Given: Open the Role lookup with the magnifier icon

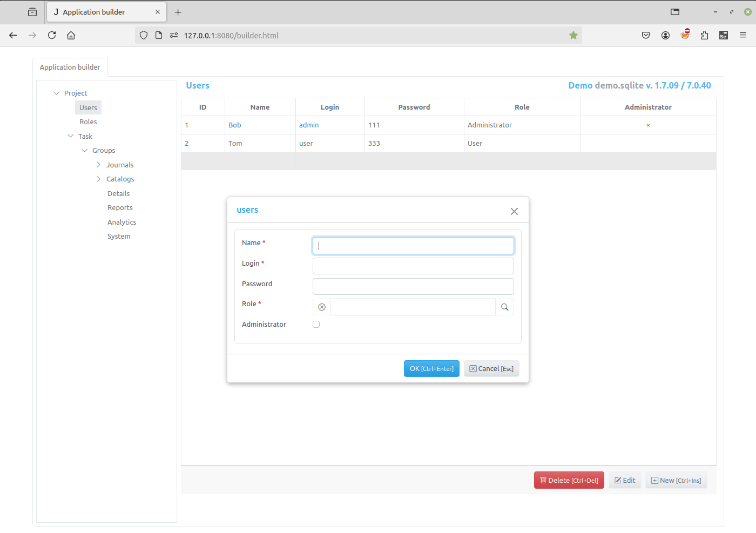Looking at the screenshot, I should click(x=504, y=307).
